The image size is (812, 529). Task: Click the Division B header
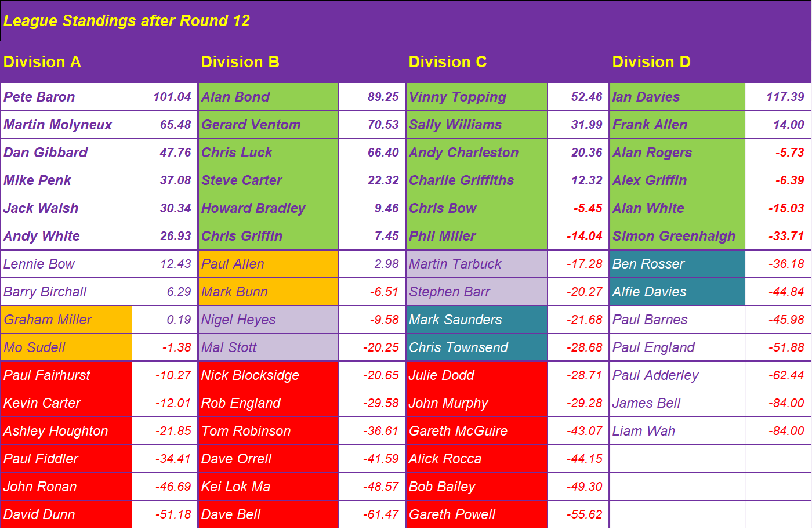pyautogui.click(x=240, y=62)
